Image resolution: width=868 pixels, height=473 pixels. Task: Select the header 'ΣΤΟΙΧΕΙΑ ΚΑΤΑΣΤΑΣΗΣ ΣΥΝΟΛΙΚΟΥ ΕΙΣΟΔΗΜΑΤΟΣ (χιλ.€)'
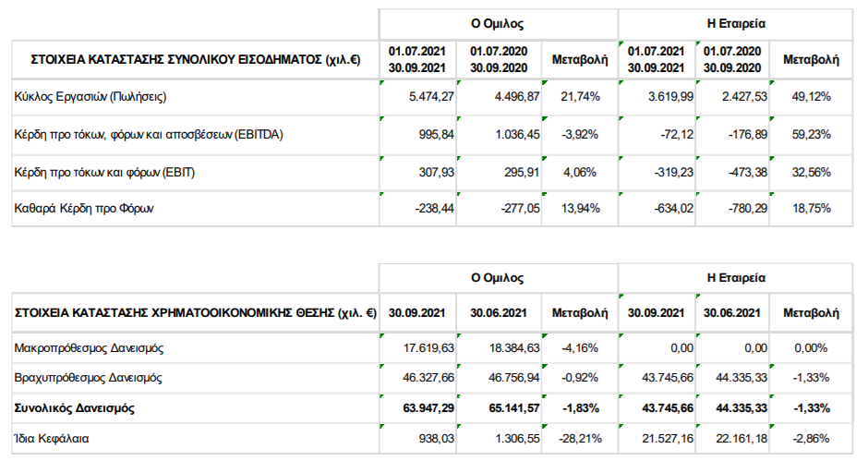(196, 59)
